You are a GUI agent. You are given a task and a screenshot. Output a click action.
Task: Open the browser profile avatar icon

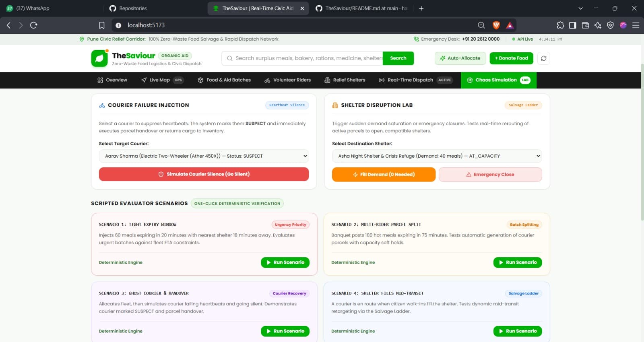click(x=623, y=25)
